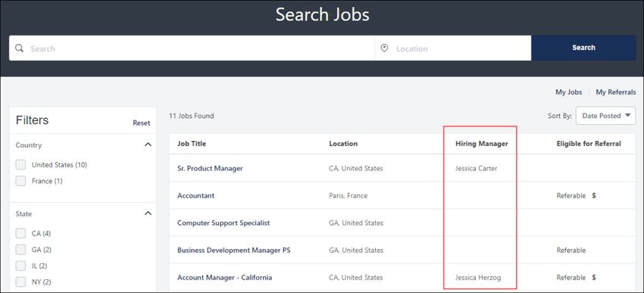This screenshot has height=293, width=644.
Task: Collapse the State filter section
Action: pyautogui.click(x=148, y=214)
